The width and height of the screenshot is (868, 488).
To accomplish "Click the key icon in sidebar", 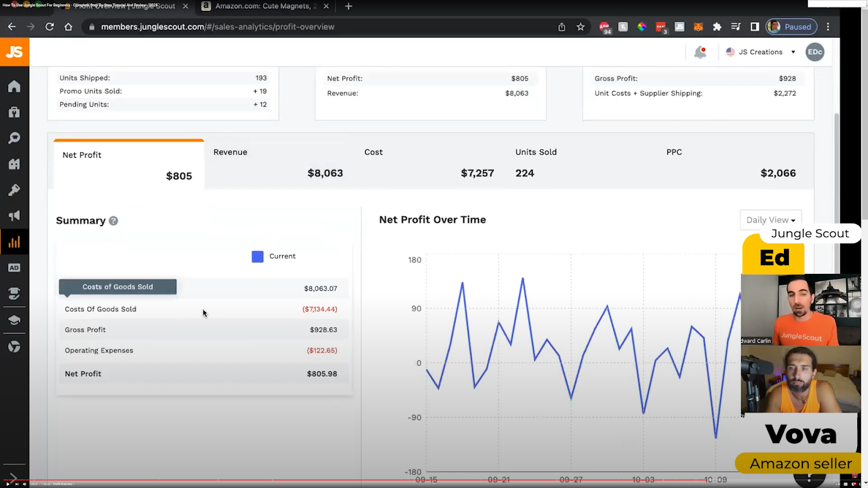I will coord(14,190).
